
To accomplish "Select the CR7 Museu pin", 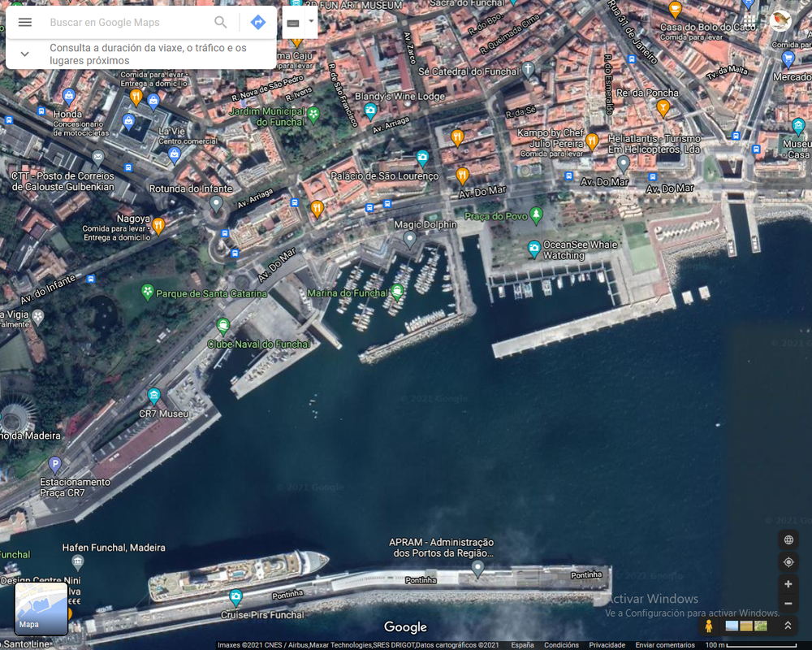I will pyautogui.click(x=153, y=396).
